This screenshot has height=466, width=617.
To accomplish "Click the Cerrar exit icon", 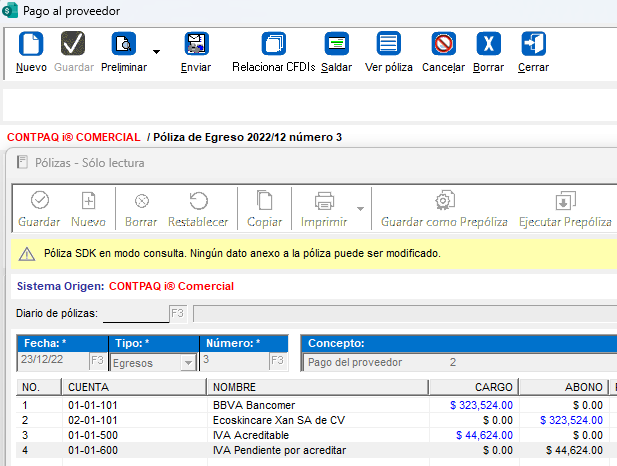I will 533,45.
